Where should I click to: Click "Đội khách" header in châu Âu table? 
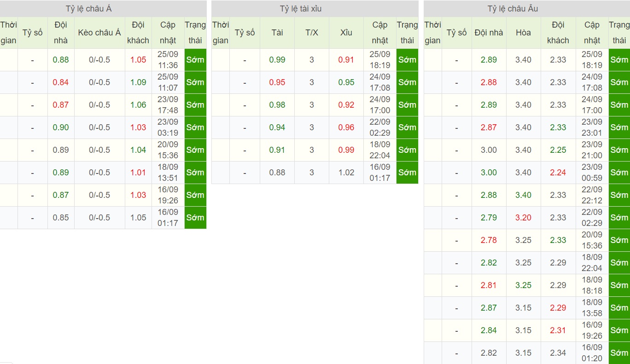click(x=558, y=33)
